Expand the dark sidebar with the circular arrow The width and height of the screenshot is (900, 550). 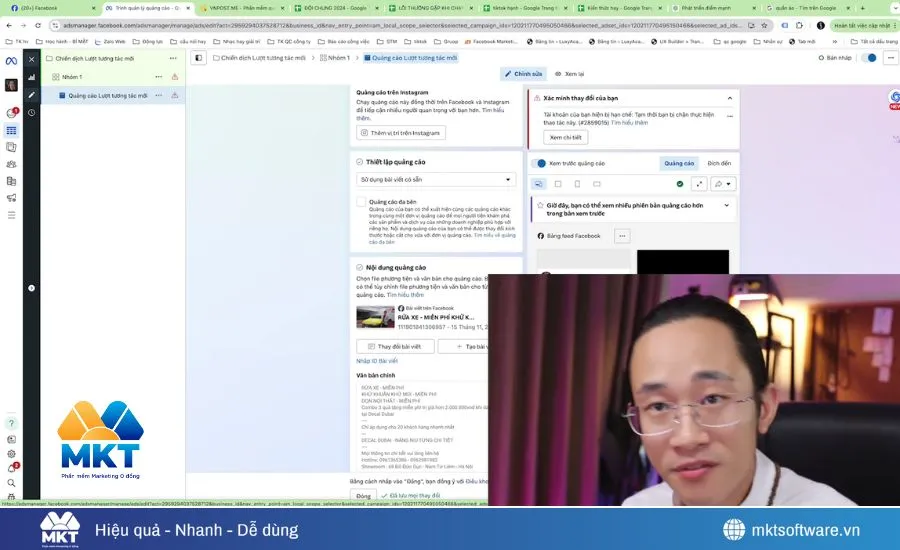[x=32, y=288]
